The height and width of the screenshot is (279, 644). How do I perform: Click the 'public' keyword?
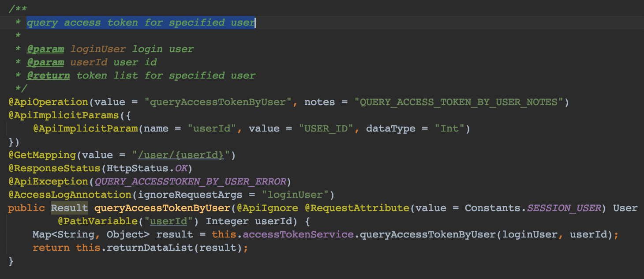pos(26,208)
